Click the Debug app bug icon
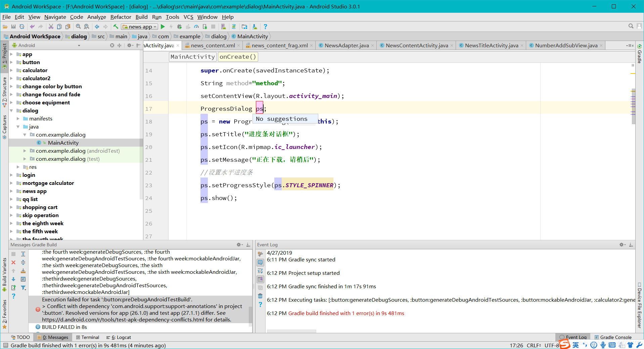Image resolution: width=644 pixels, height=349 pixels. [x=180, y=27]
